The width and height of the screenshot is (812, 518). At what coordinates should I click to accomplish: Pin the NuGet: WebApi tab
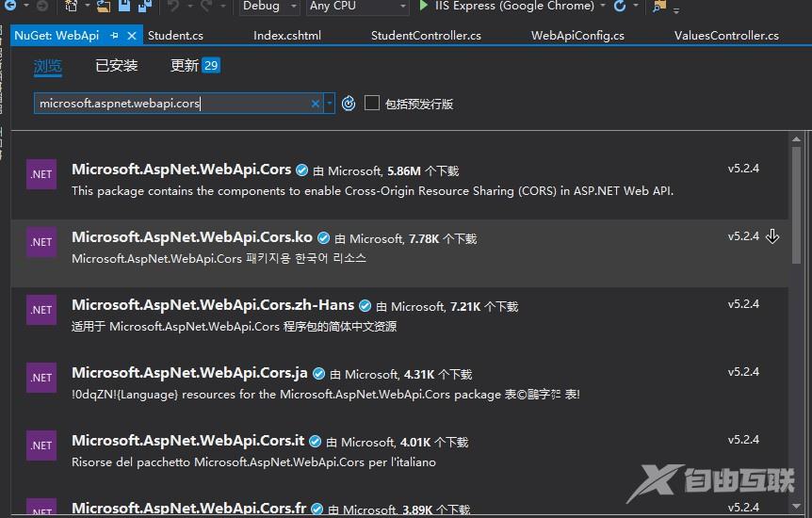(x=114, y=36)
